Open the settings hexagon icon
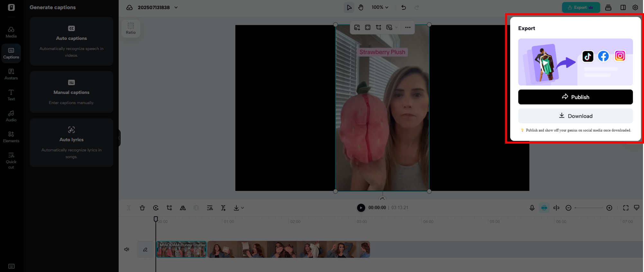Viewport: 644px width, 272px height. pos(635,7)
